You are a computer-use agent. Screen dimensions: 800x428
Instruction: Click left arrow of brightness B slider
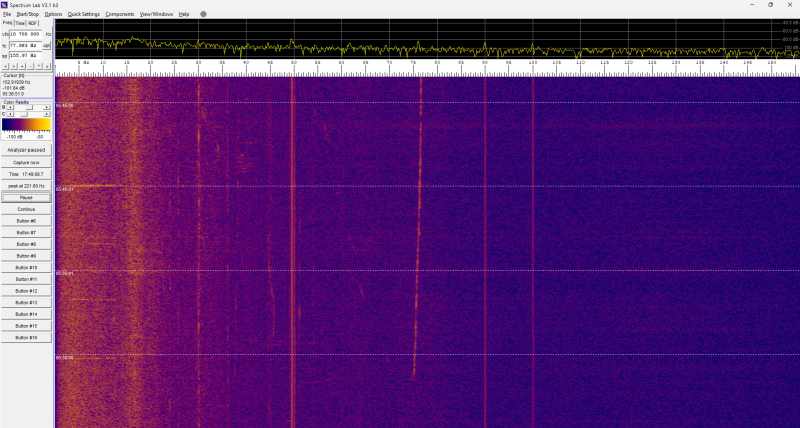click(x=10, y=107)
